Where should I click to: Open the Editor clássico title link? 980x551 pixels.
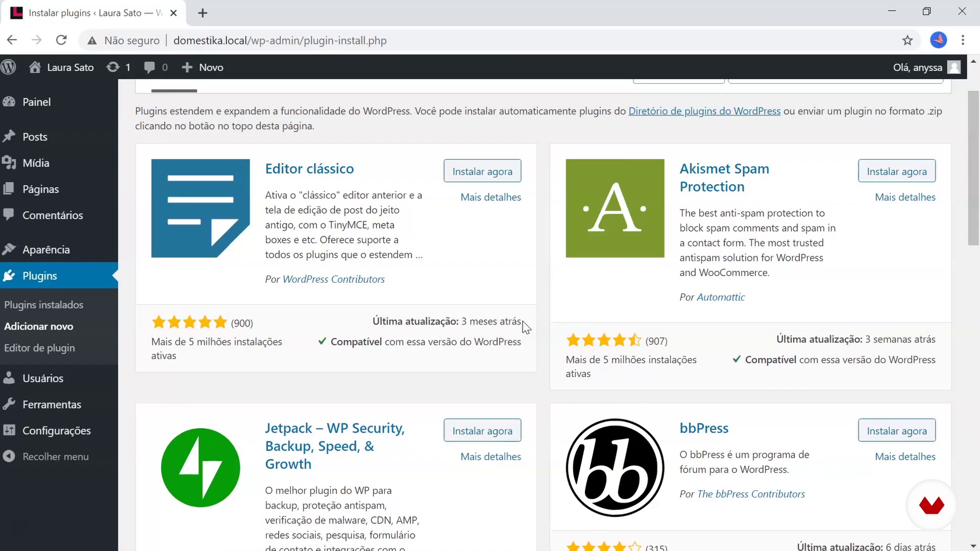(x=309, y=169)
